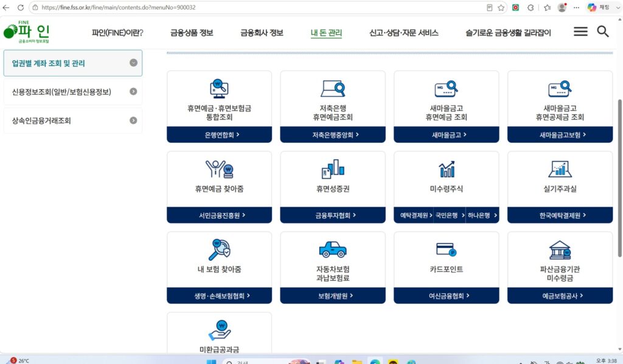
Task: Click the page vertical scrollbar
Action: coord(619,178)
